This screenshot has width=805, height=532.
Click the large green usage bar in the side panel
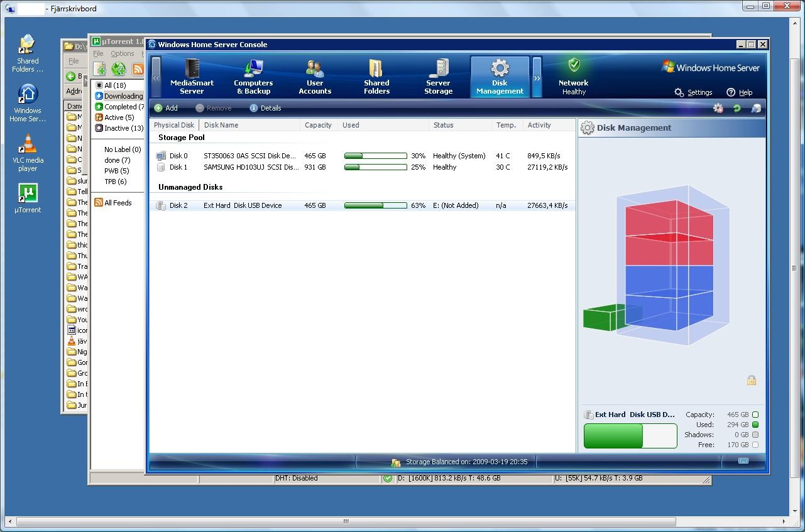coord(630,436)
